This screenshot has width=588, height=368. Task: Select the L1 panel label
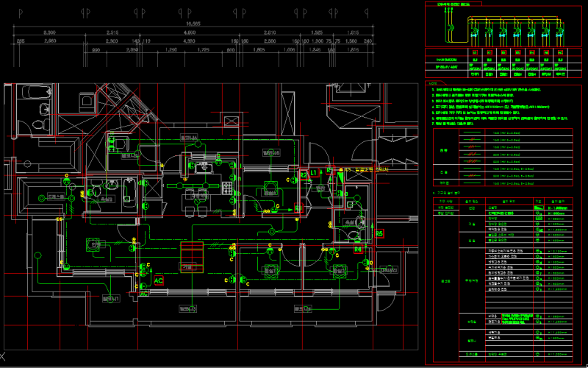[x=313, y=172]
